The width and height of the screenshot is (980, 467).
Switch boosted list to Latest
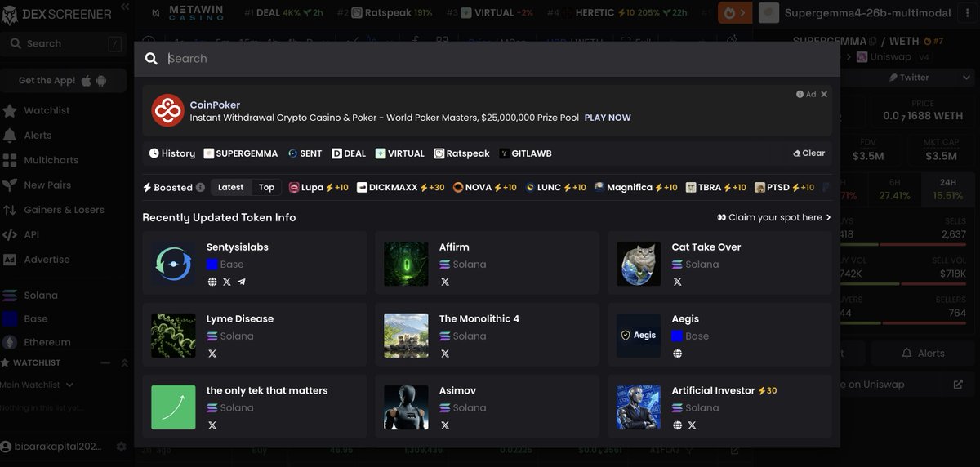click(x=230, y=187)
